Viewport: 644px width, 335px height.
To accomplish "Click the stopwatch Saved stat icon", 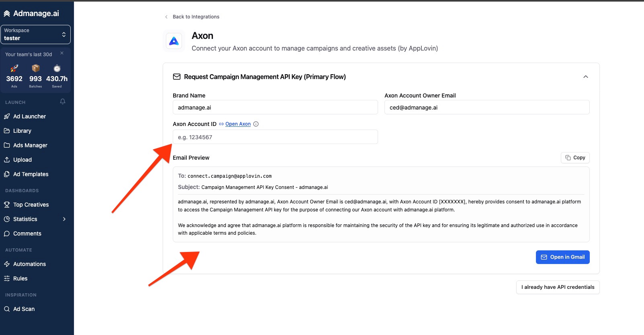I will pyautogui.click(x=57, y=68).
